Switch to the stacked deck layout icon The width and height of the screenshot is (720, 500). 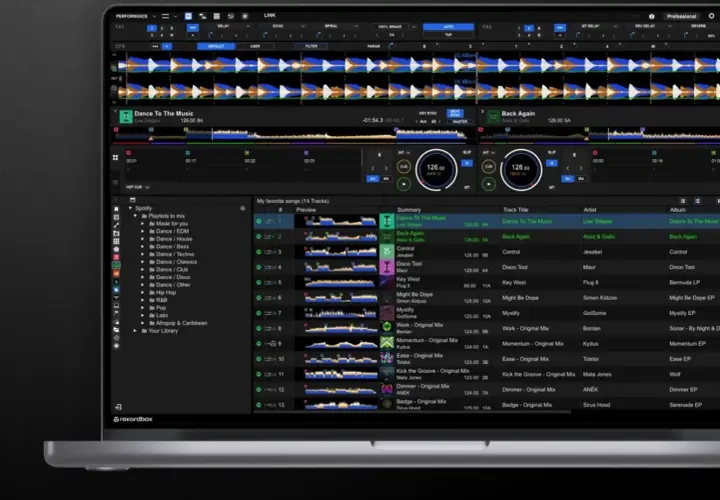click(202, 16)
